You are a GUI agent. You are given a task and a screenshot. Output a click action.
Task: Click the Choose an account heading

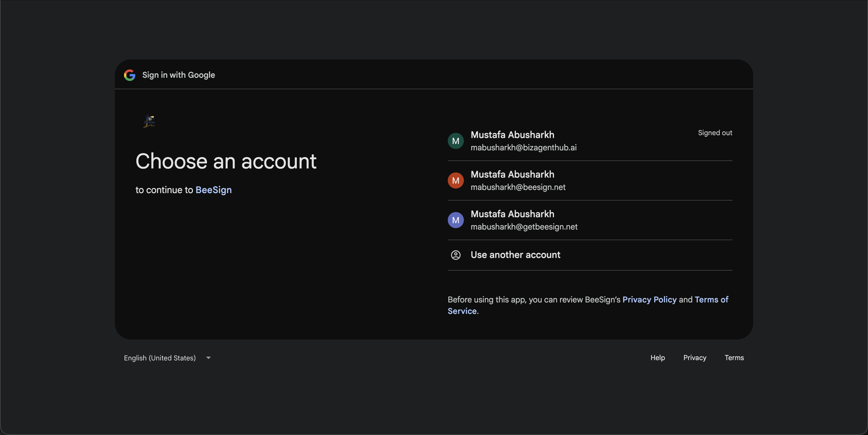pos(226,161)
